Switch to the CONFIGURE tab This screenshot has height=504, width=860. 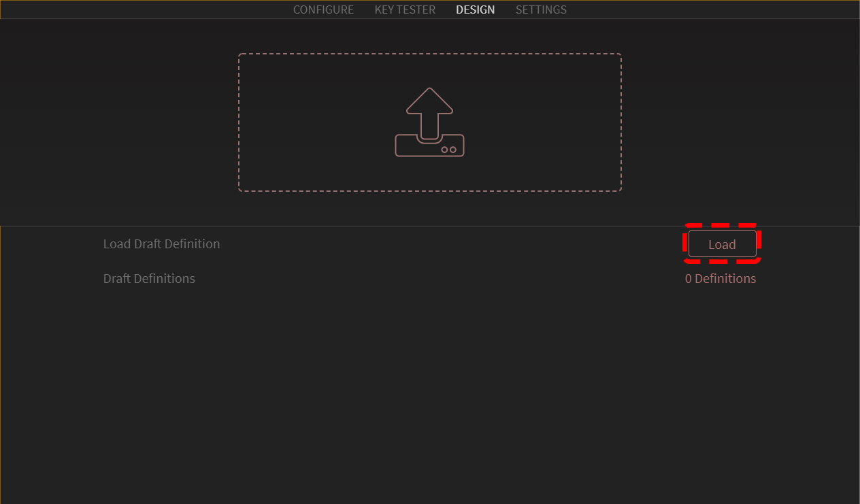click(x=323, y=10)
